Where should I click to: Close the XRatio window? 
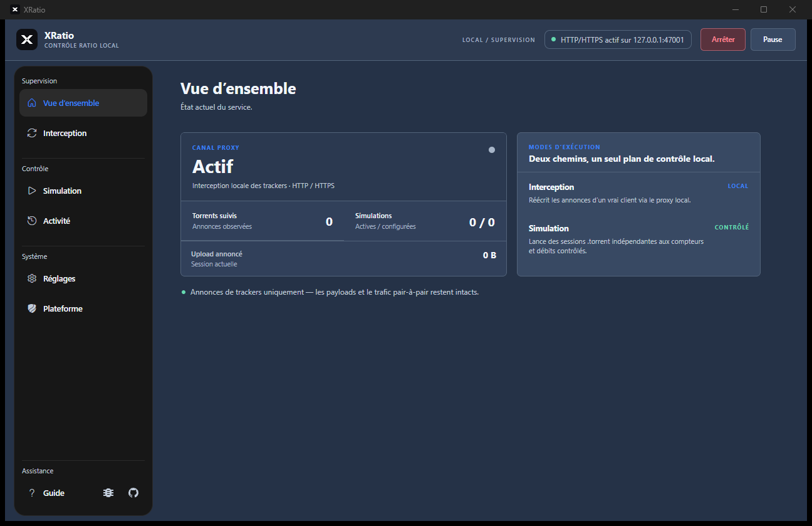click(793, 9)
